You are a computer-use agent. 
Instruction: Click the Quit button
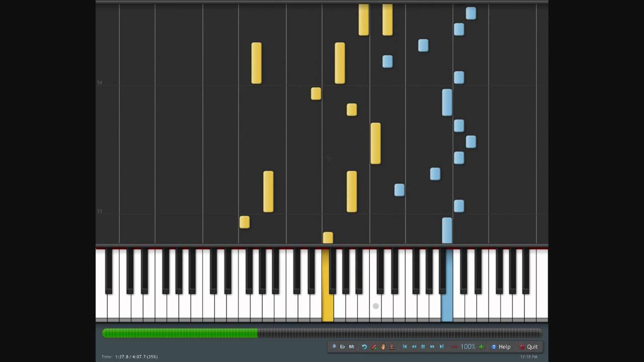(529, 347)
